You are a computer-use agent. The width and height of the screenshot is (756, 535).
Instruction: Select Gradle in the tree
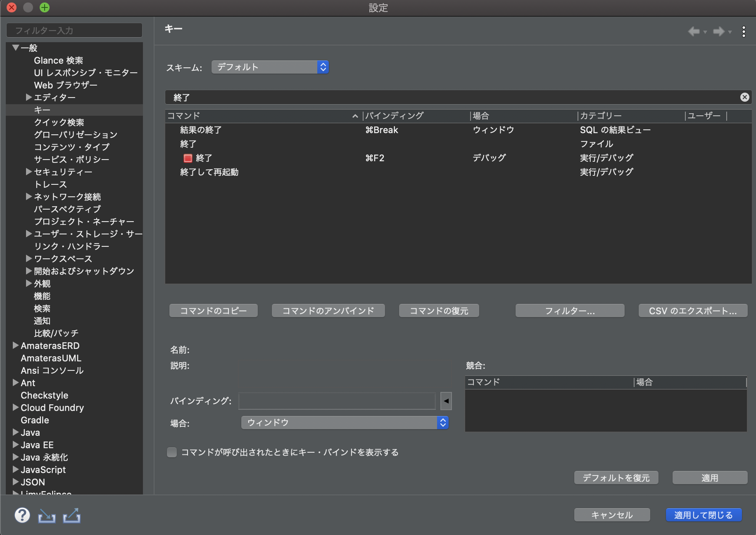(35, 420)
